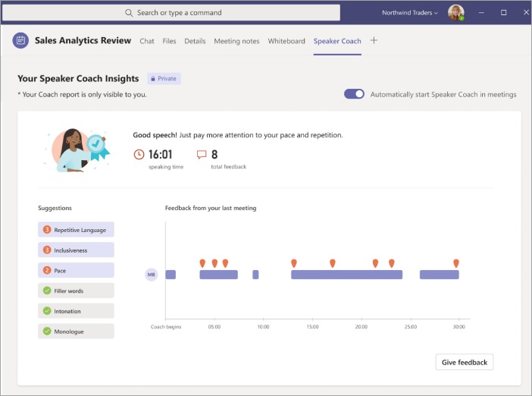Click the Private lock badge
The image size is (532, 396).
click(164, 78)
